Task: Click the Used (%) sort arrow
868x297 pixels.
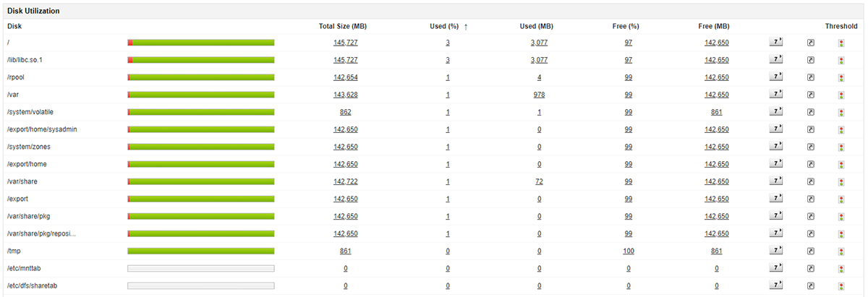Action: [x=466, y=27]
